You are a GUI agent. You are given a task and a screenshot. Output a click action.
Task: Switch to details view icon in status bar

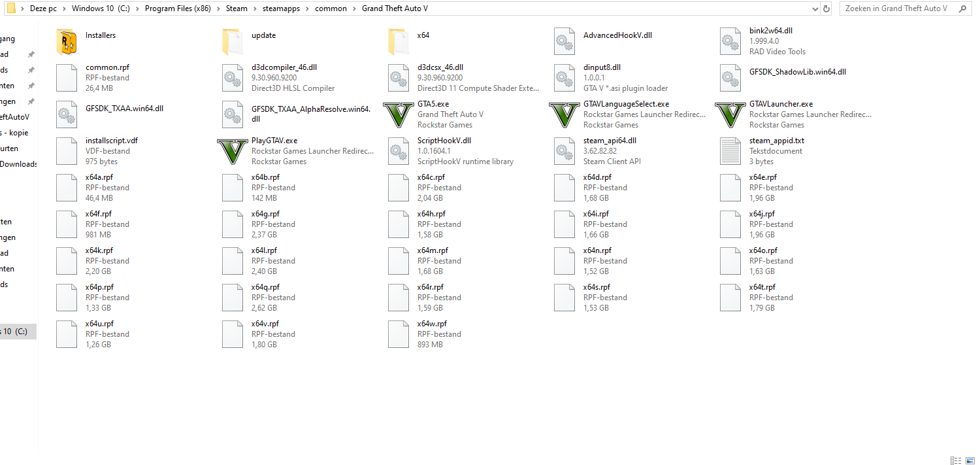pos(955,460)
